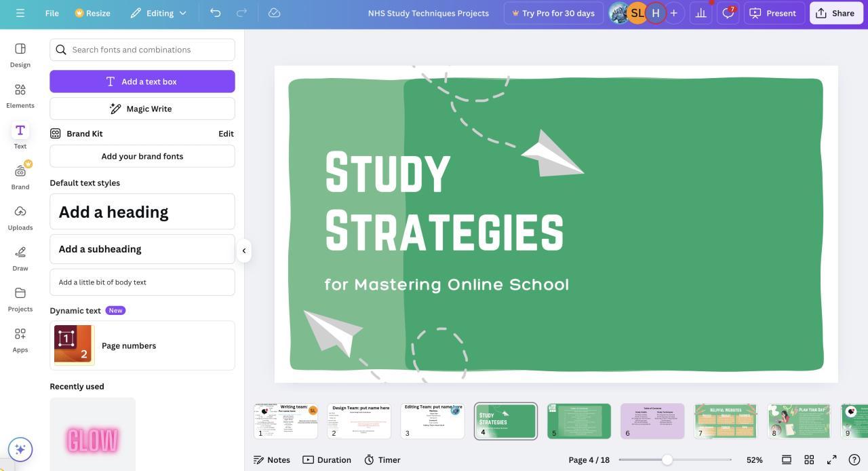Image resolution: width=868 pixels, height=471 pixels.
Task: Open the Draw tool panel
Action: [20, 259]
